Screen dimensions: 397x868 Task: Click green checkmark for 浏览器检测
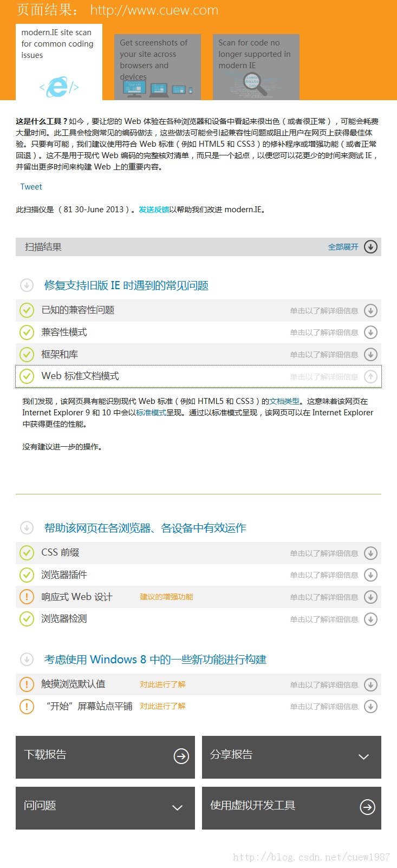click(x=27, y=619)
